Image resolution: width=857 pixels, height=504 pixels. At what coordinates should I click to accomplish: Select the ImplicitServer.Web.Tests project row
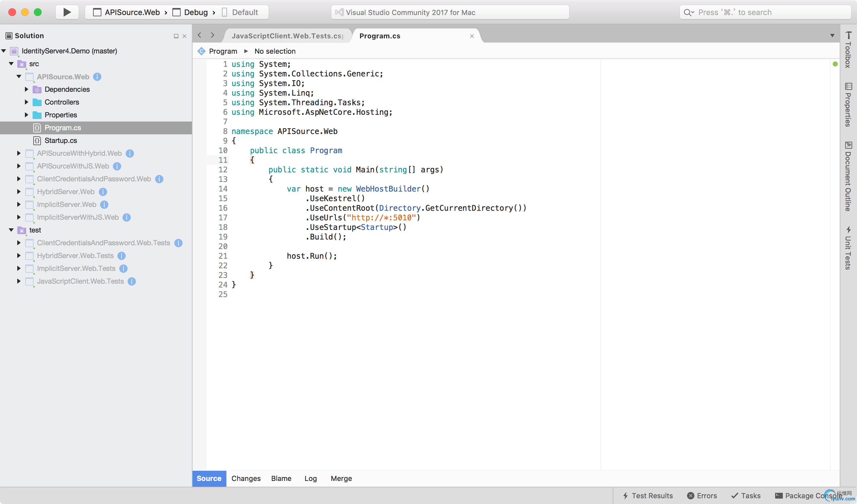(96, 269)
